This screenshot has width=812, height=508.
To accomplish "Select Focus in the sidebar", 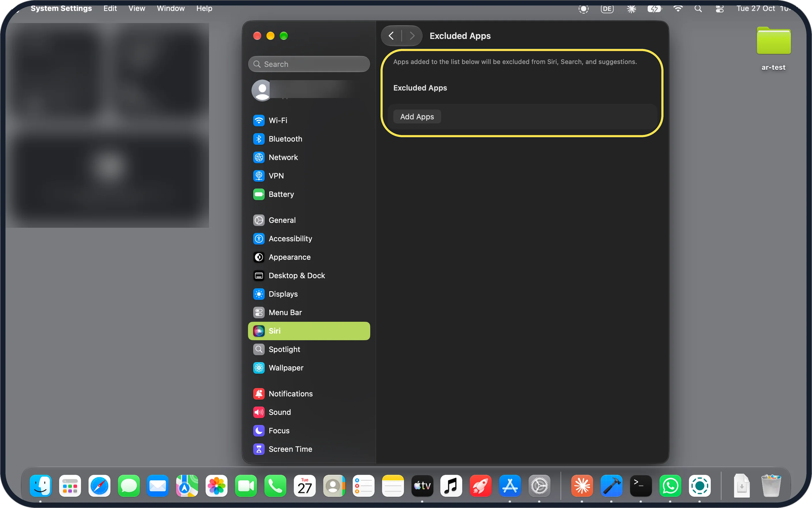I will point(309,431).
